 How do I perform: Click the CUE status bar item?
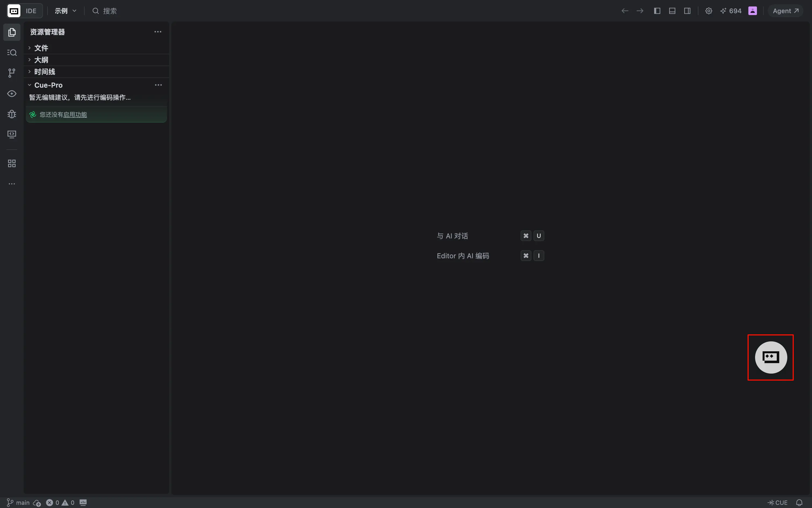pos(777,503)
